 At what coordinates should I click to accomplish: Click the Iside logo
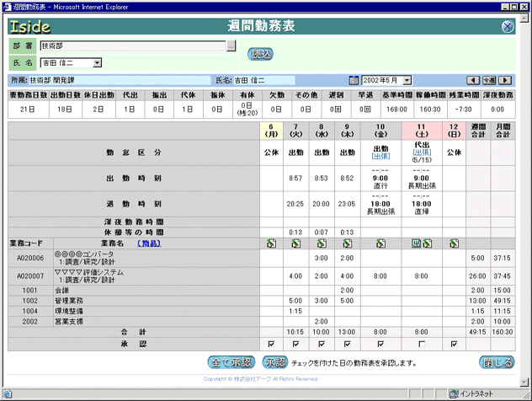tap(29, 26)
